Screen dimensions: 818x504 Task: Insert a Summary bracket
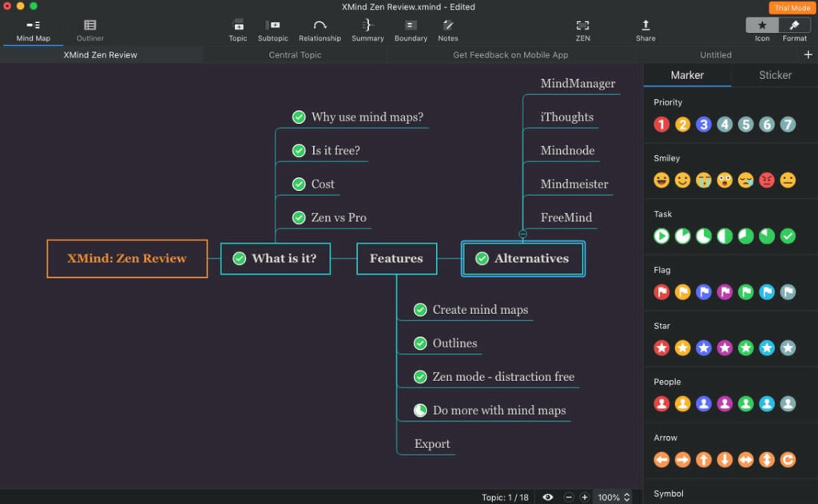pyautogui.click(x=367, y=30)
